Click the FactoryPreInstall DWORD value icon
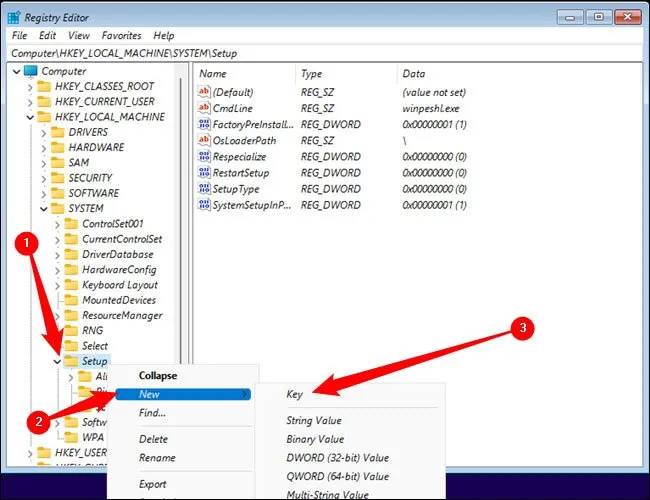The height and width of the screenshot is (500, 650). click(x=205, y=124)
